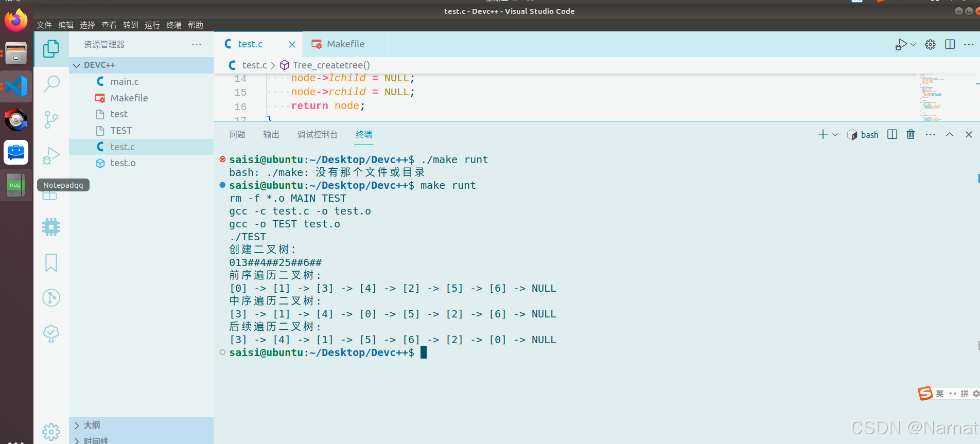The image size is (980, 444).
Task: Open the blue briefcase app in dock
Action: pos(16,152)
